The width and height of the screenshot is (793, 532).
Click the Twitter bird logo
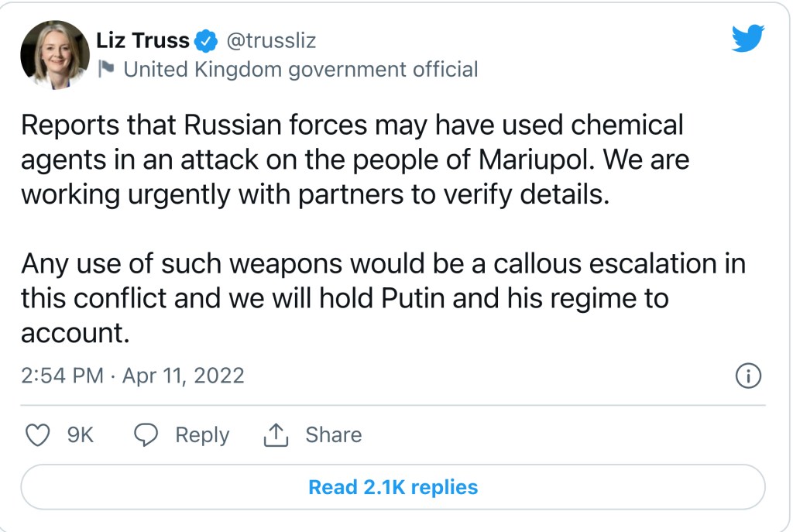(747, 38)
